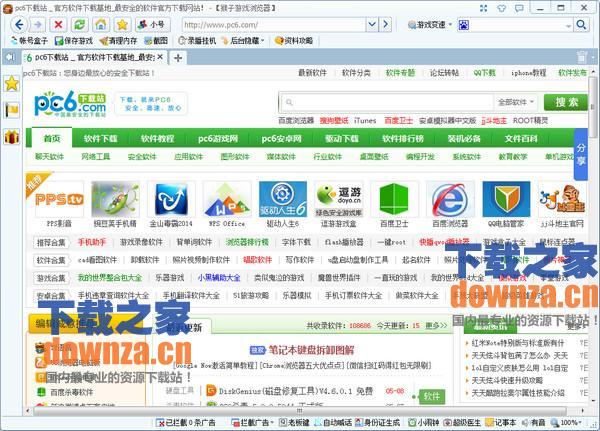
Task: Go back with the browser back arrow
Action: click(x=18, y=25)
